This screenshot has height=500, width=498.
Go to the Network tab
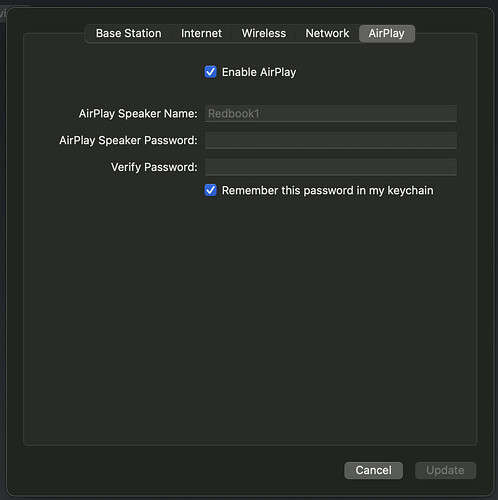pyautogui.click(x=327, y=33)
